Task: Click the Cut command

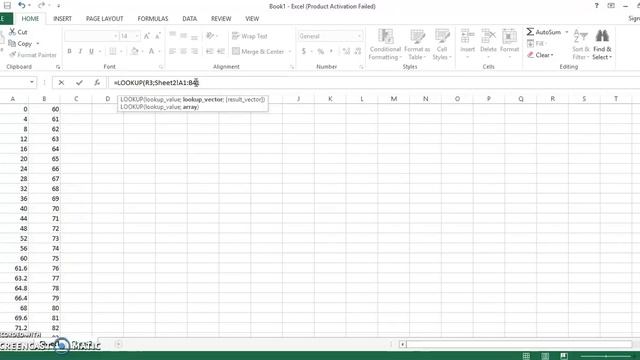Action: click(18, 32)
